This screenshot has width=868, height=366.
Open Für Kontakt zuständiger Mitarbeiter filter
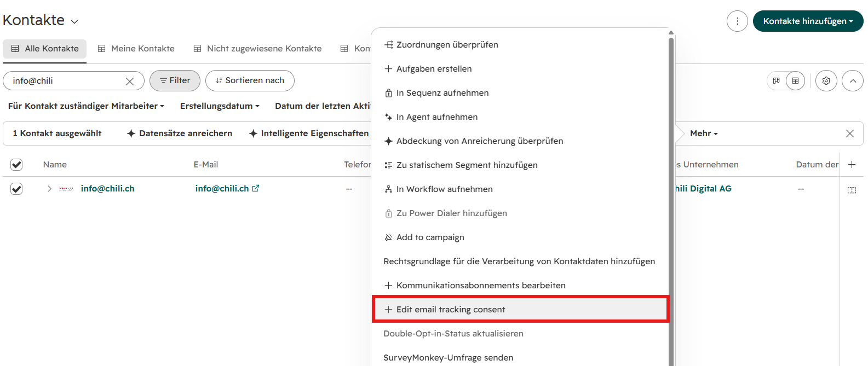(86, 106)
